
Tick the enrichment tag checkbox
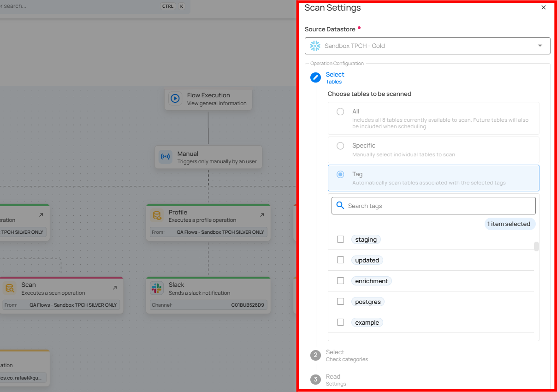(340, 281)
